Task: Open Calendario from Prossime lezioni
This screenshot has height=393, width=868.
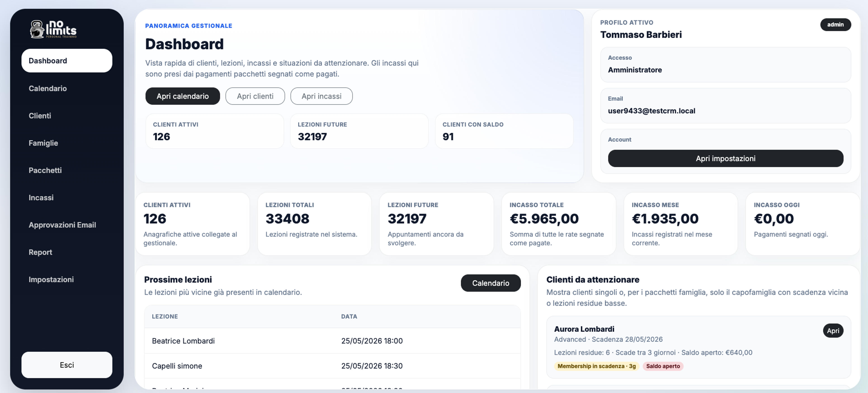Action: point(491,283)
